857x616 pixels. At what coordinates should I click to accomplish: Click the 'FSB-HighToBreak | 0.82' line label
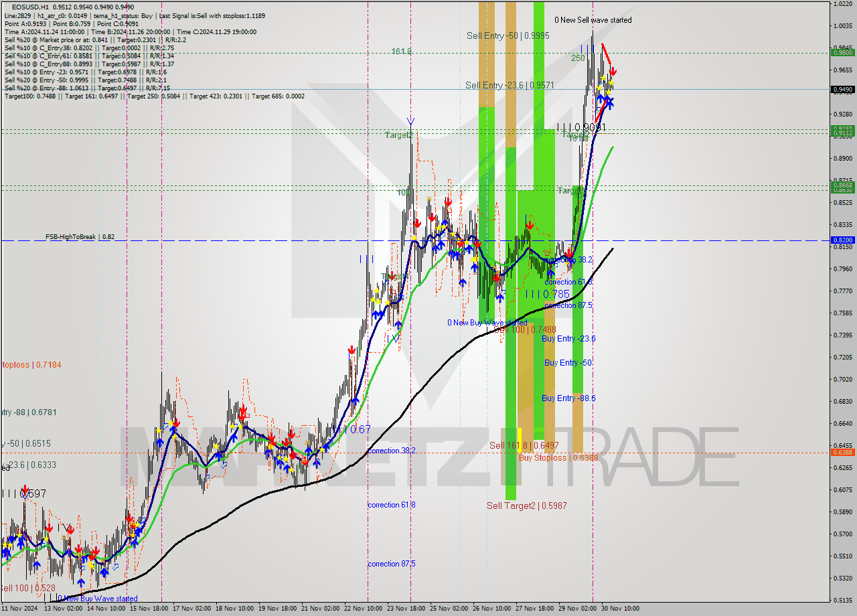tap(80, 237)
